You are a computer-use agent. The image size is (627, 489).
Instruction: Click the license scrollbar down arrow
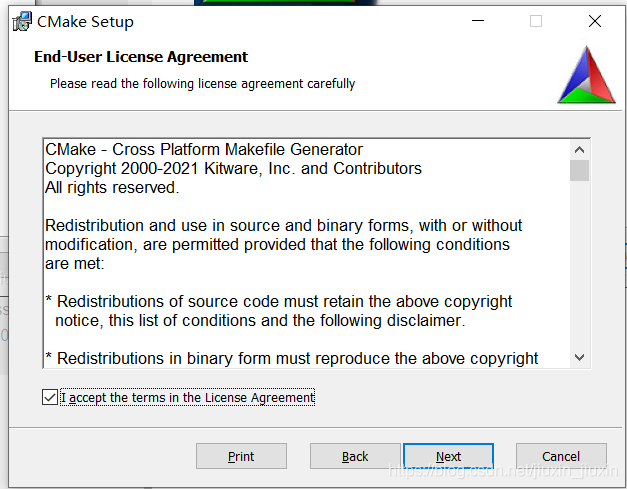coord(579,357)
